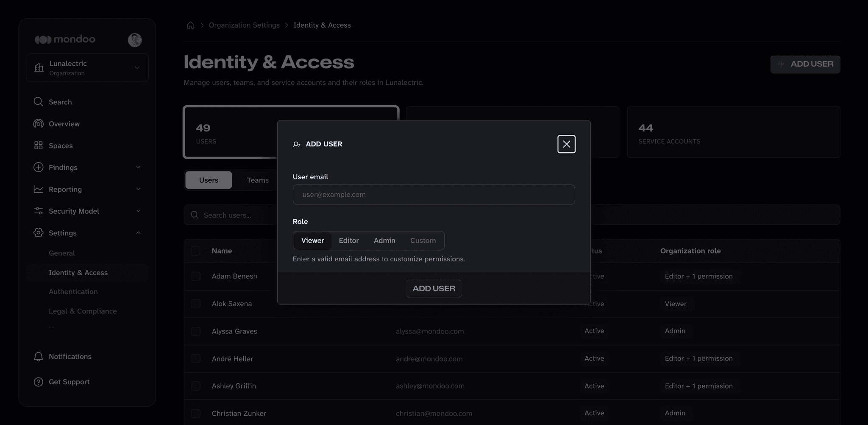The image size is (868, 425).
Task: Click Add User button in dialog footer
Action: [x=434, y=288]
